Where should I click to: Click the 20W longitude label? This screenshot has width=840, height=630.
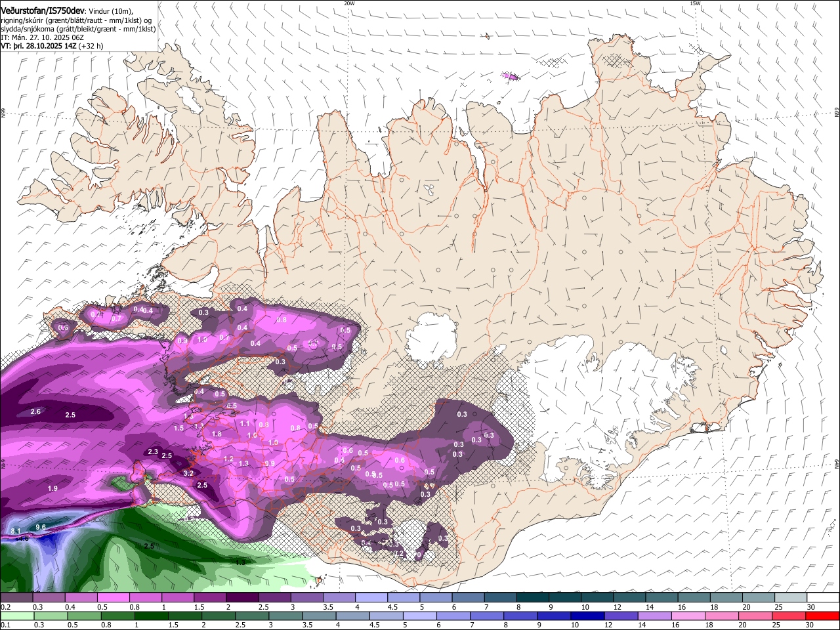point(349,3)
